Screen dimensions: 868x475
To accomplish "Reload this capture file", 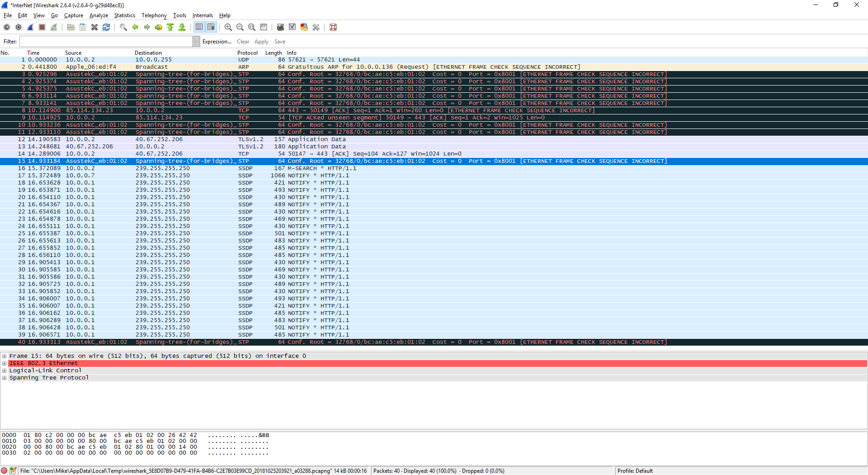I will pyautogui.click(x=106, y=27).
